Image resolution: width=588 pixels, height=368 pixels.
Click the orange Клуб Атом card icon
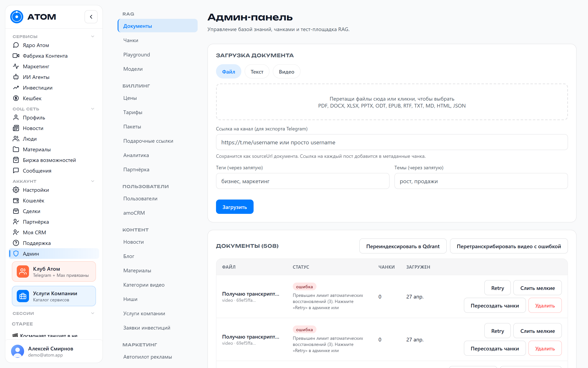[23, 272]
